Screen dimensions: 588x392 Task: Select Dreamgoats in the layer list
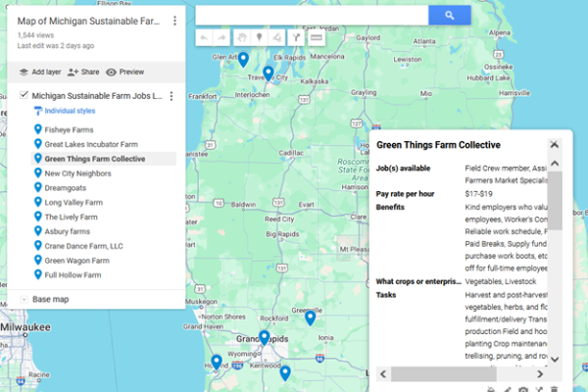click(65, 187)
